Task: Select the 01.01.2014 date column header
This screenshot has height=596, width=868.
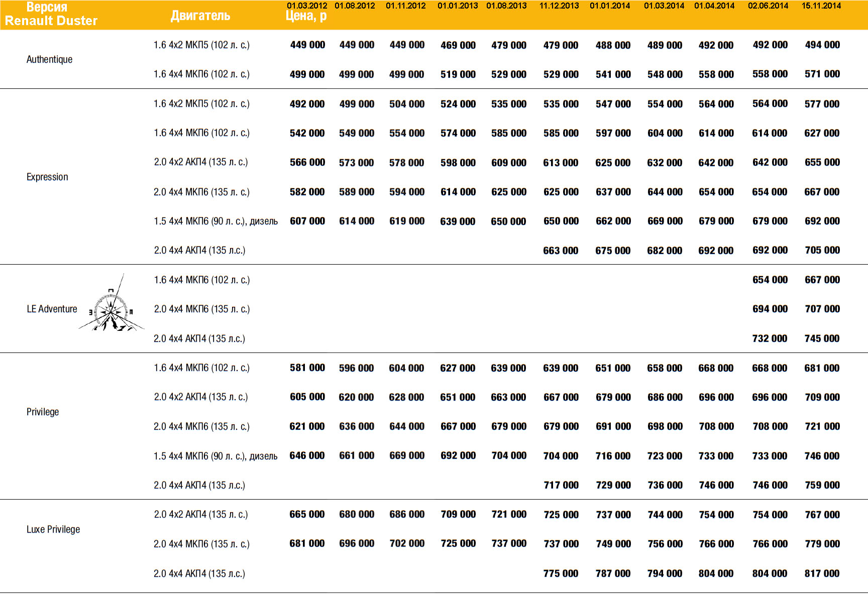Action: click(x=610, y=6)
